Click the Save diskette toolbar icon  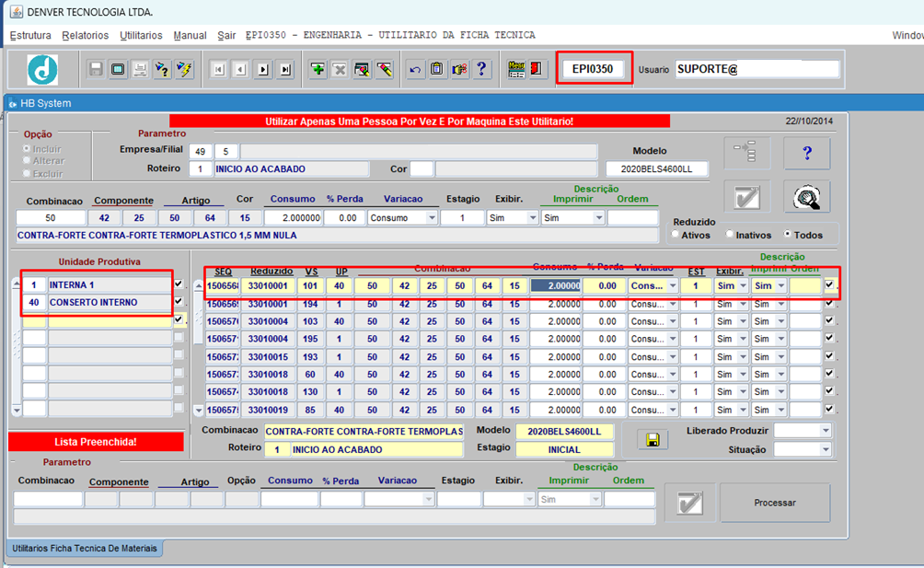[x=96, y=70]
